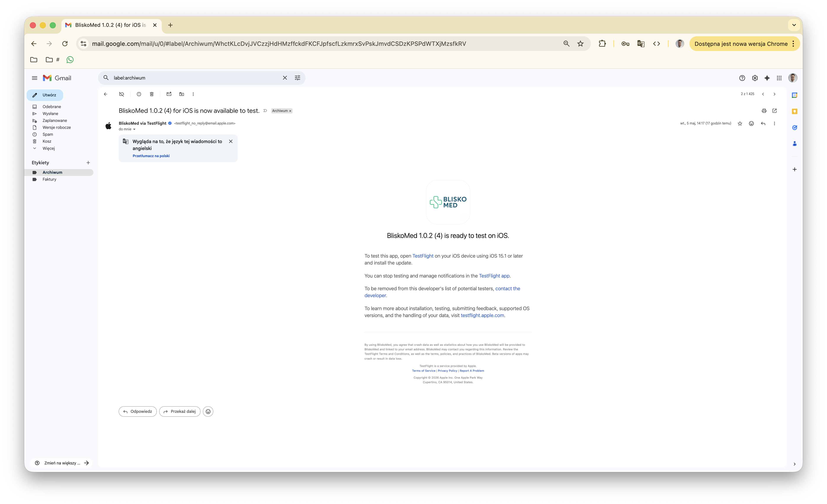The height and width of the screenshot is (504, 827).
Task: Report this email as spam
Action: click(x=139, y=94)
